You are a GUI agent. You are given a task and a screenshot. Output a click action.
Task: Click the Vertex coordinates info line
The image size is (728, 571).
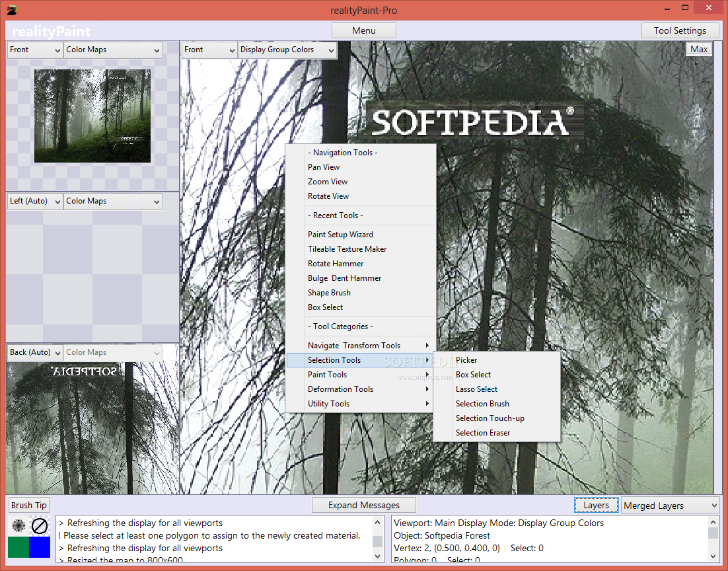(x=468, y=549)
